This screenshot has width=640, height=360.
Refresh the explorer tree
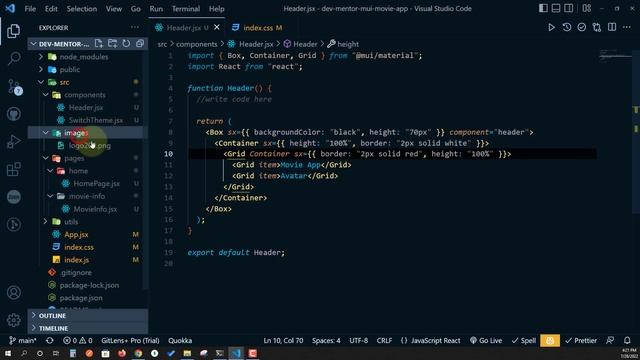(126, 44)
